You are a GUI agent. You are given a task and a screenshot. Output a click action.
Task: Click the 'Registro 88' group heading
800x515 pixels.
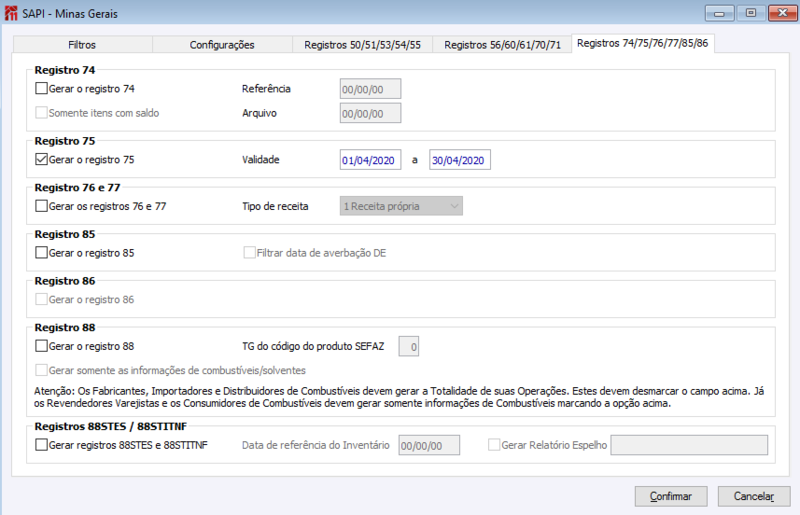click(x=65, y=328)
